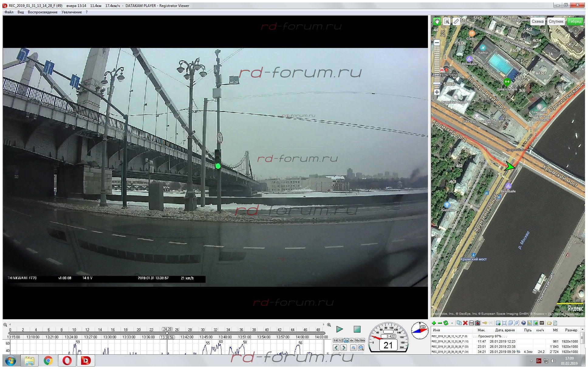The width and height of the screenshot is (588, 369).
Task: Click the globe icon in file toolbar
Action: pyautogui.click(x=523, y=323)
